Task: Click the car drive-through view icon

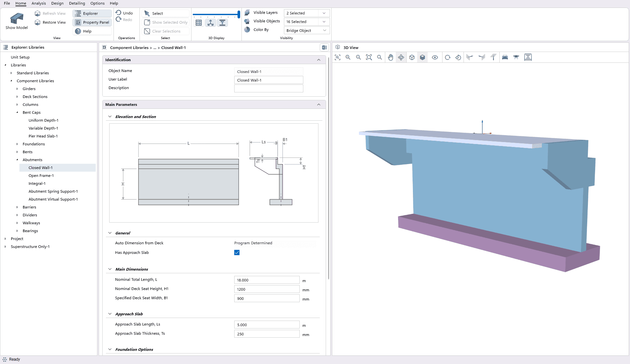Action: [505, 57]
